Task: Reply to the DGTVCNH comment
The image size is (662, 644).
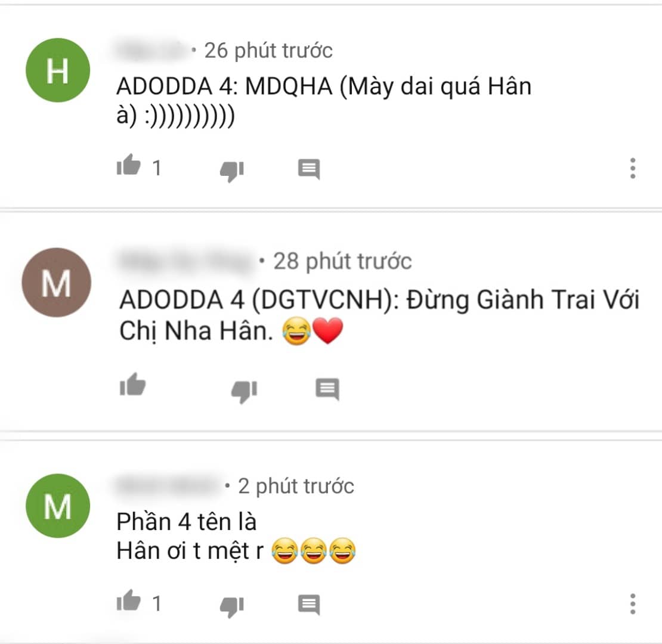Action: point(327,389)
